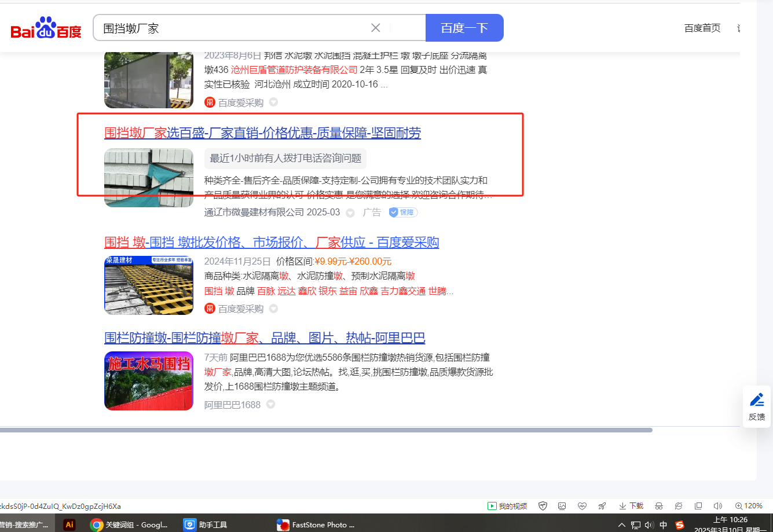The image size is (773, 532).
Task: Click the 2024年11月25日 date text
Action: [x=237, y=261]
